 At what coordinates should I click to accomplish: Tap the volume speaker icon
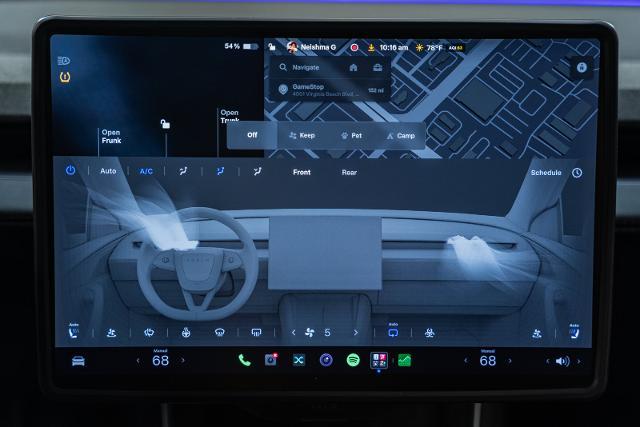(x=562, y=361)
